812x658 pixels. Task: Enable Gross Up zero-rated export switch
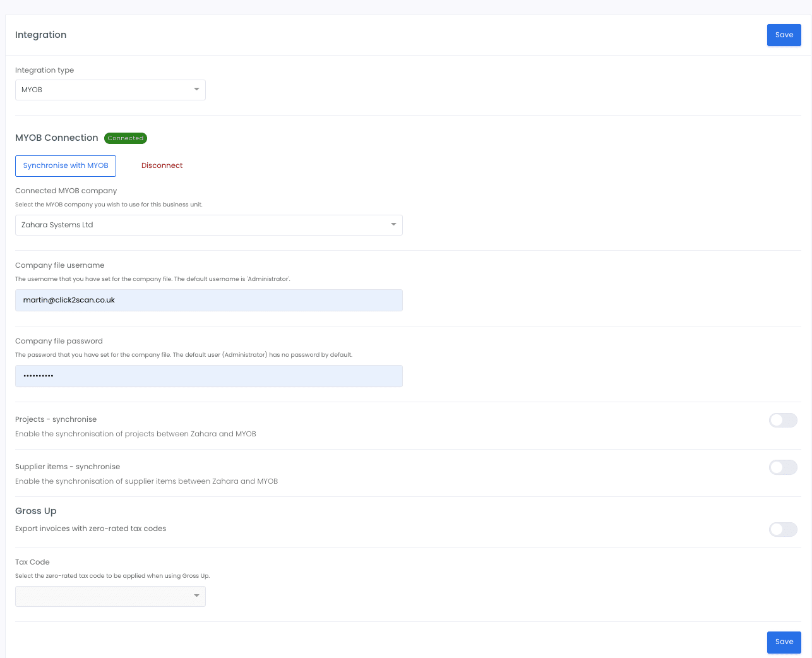point(783,529)
